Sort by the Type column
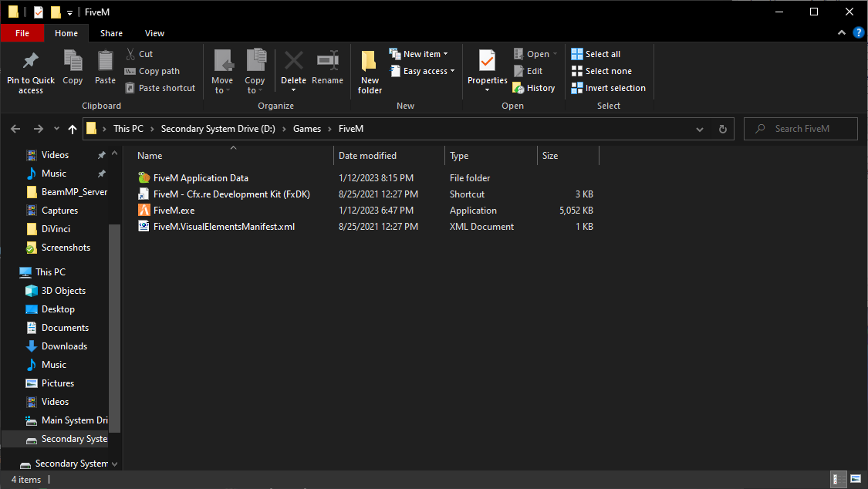The image size is (868, 489). click(491, 156)
